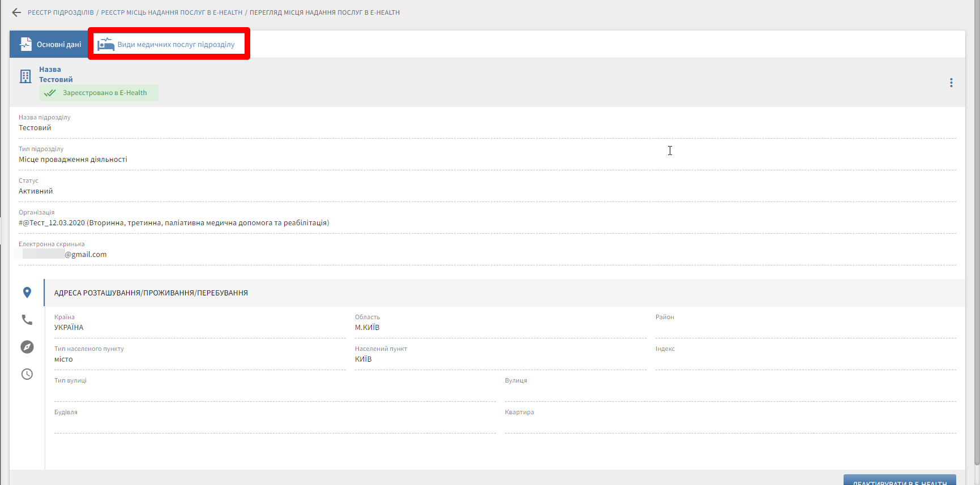Go to Реєстр підрозділів breadcrumb
The height and width of the screenshot is (485, 980).
(x=61, y=12)
